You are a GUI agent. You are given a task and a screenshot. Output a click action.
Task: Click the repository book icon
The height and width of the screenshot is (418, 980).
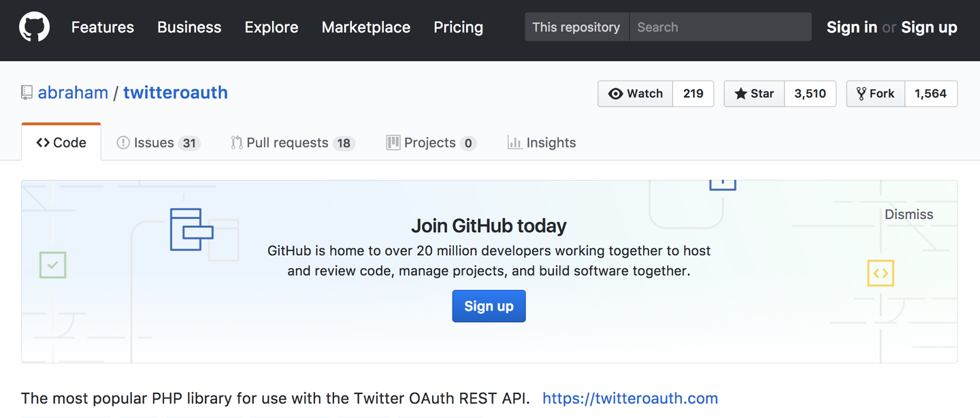pos(27,93)
